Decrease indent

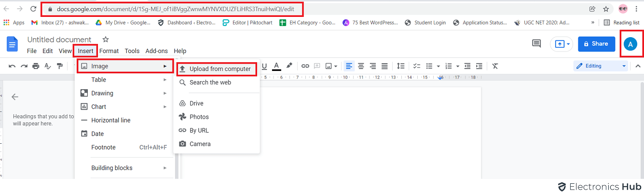click(x=467, y=66)
